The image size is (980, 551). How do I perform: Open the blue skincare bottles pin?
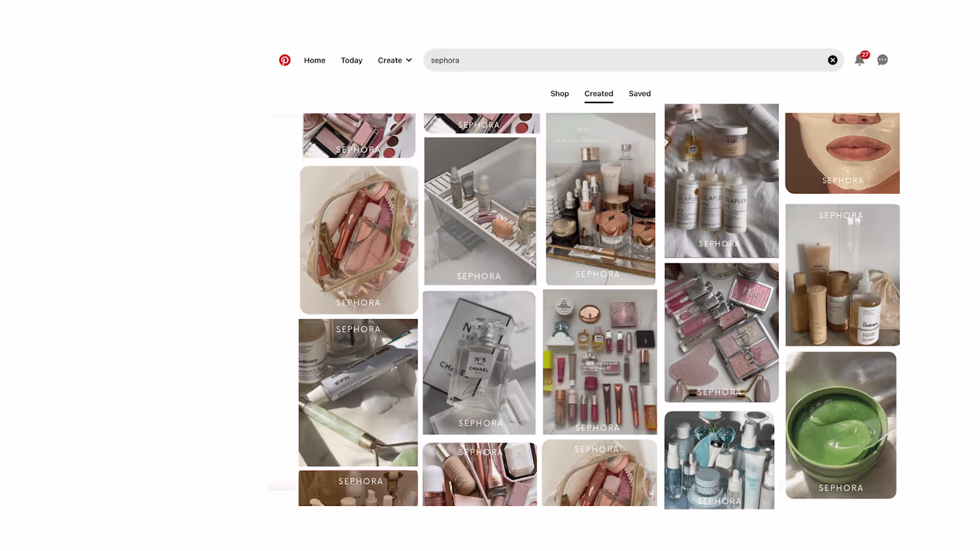click(x=719, y=460)
